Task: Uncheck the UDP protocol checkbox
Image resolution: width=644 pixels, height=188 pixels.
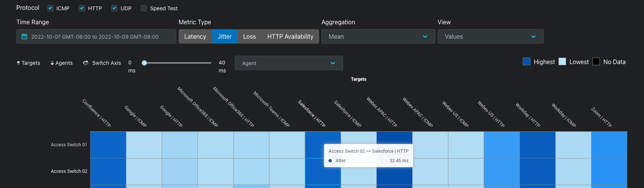Action: tap(114, 8)
